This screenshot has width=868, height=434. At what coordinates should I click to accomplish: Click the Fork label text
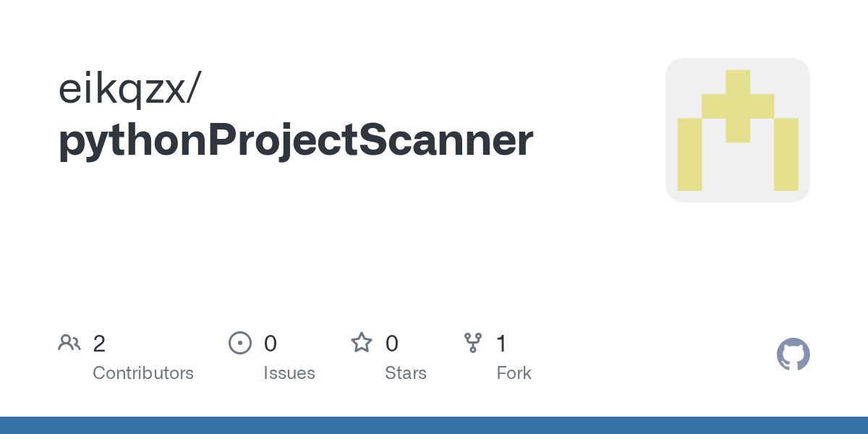point(514,373)
